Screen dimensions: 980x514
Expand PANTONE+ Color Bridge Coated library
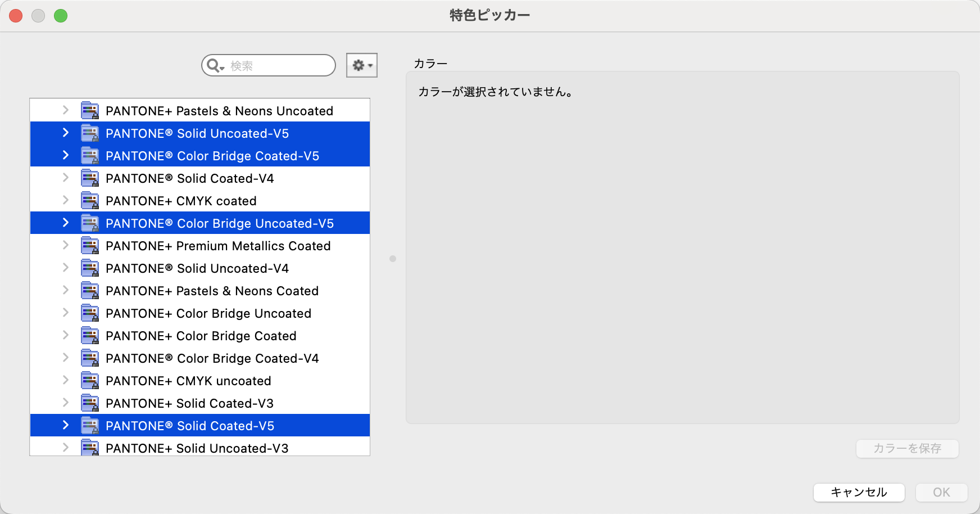(66, 335)
